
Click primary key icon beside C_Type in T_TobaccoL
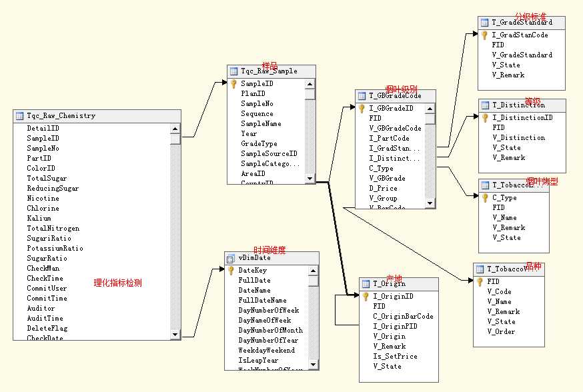(x=485, y=198)
